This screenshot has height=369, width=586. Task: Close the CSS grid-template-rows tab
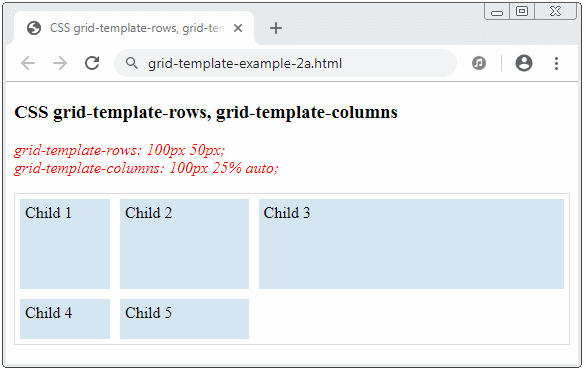238,28
